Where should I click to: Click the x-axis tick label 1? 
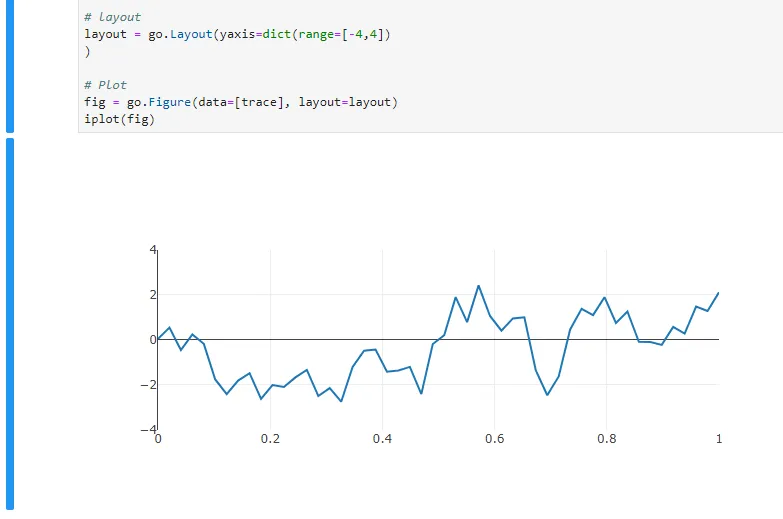[719, 439]
